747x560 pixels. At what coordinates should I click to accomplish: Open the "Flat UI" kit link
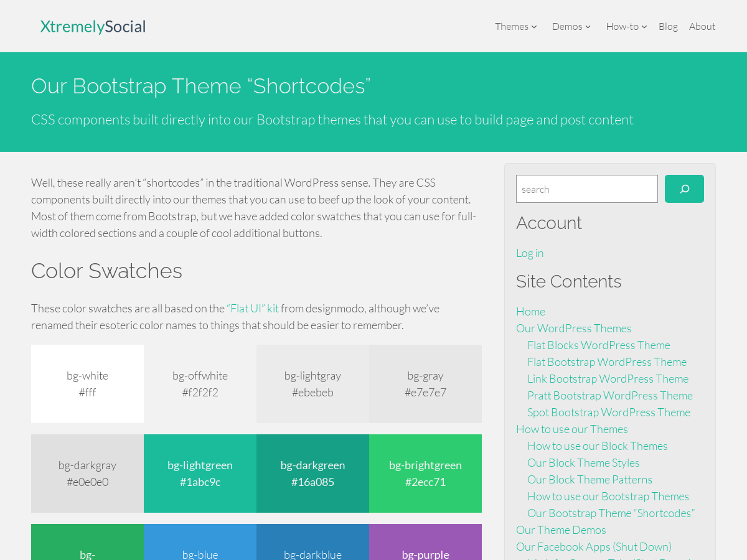[253, 308]
